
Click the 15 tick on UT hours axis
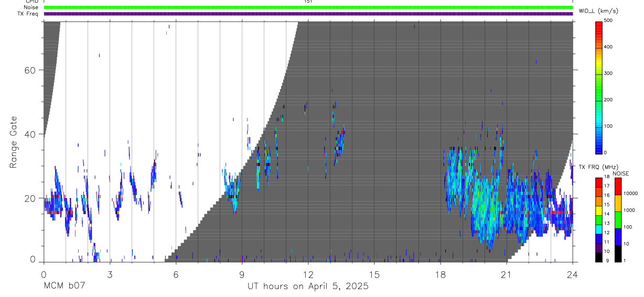click(374, 274)
